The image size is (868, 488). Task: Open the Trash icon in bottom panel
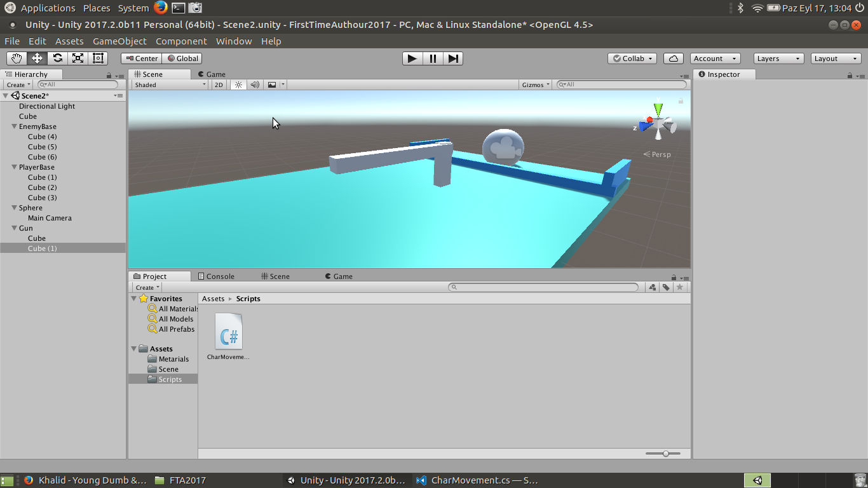click(x=860, y=480)
